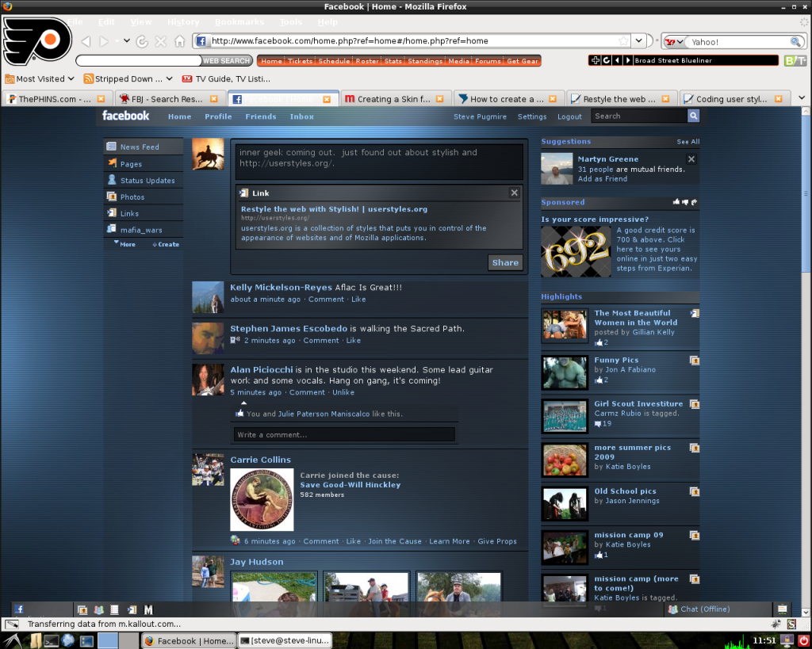Open the Tools menu

(x=290, y=21)
